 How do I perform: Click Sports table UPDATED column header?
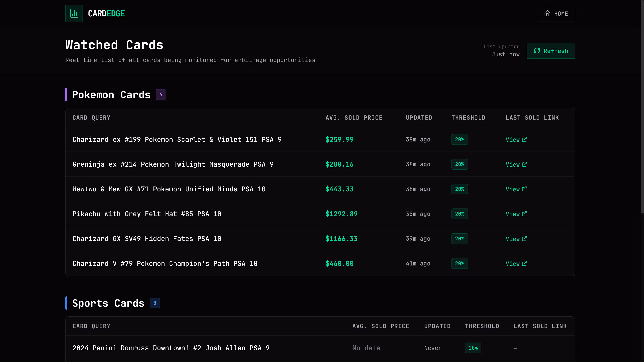pos(438,326)
